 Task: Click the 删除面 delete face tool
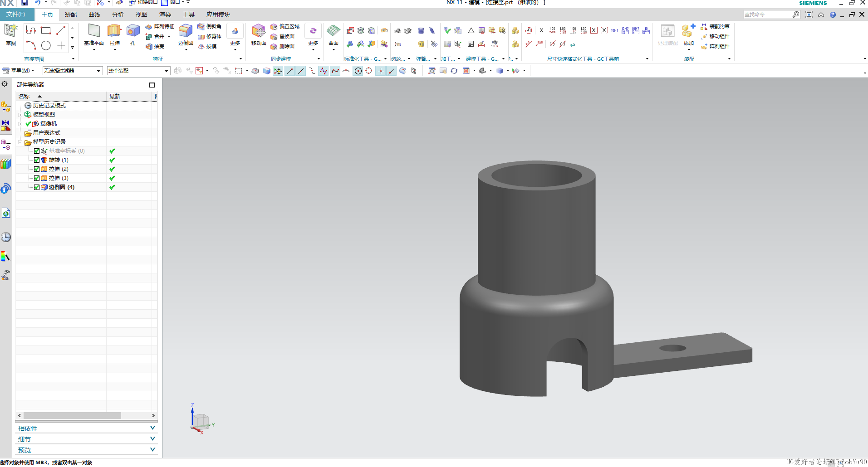pyautogui.click(x=282, y=46)
